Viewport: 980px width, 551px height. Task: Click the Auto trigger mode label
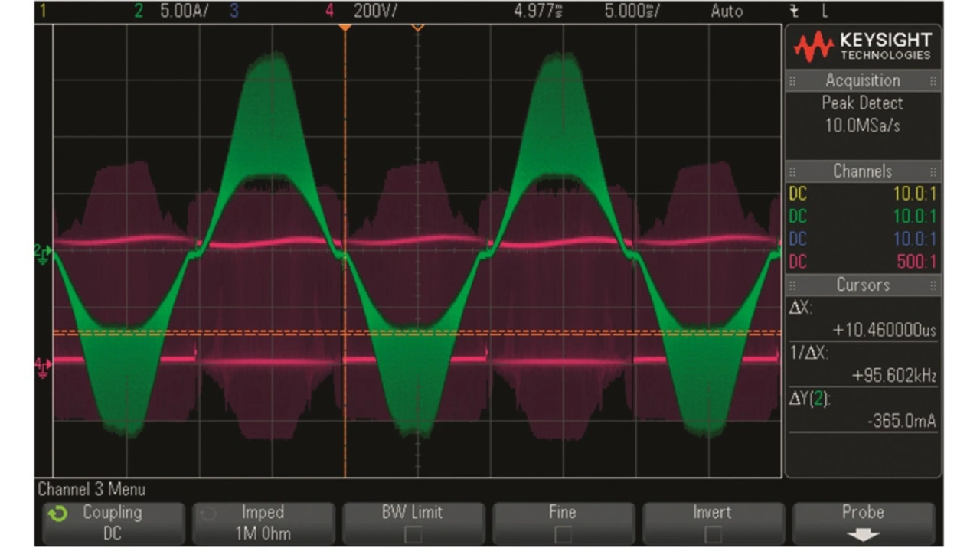coord(726,11)
